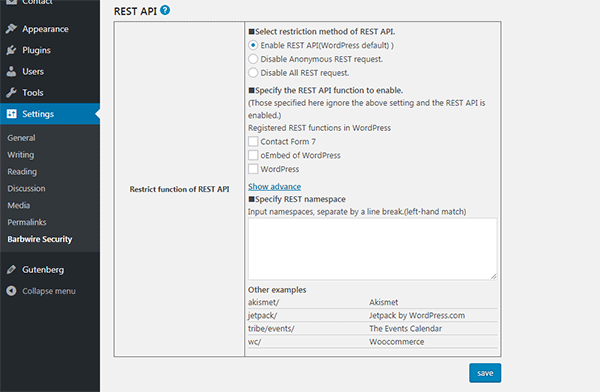
Task: Click the textarea resize handle corner
Action: (494, 276)
